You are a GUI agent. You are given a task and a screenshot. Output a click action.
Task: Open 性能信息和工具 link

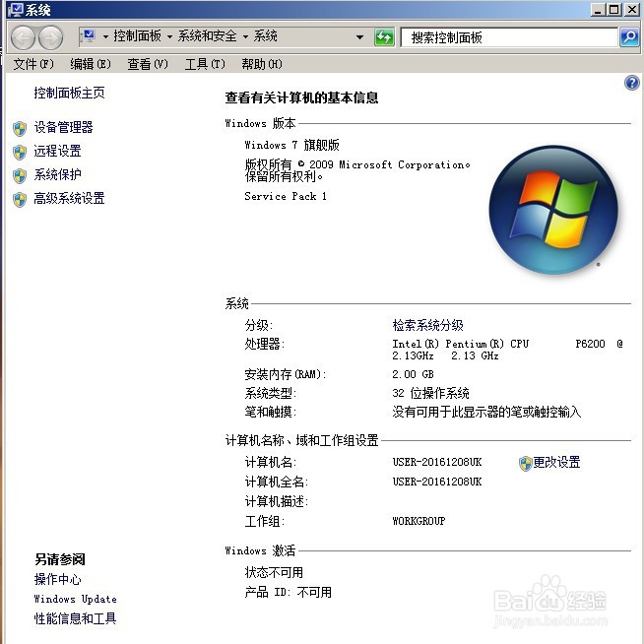(75, 618)
